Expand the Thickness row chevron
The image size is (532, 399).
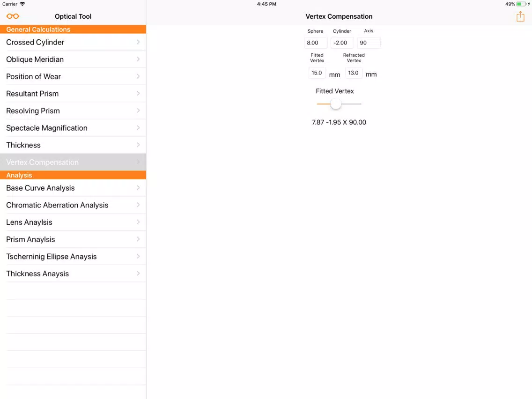(138, 145)
